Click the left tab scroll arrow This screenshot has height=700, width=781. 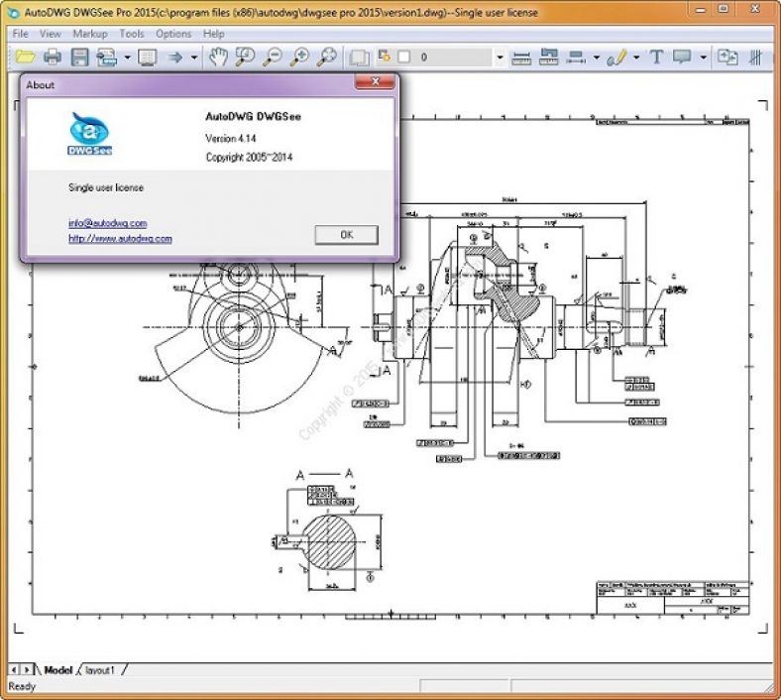coord(14,670)
